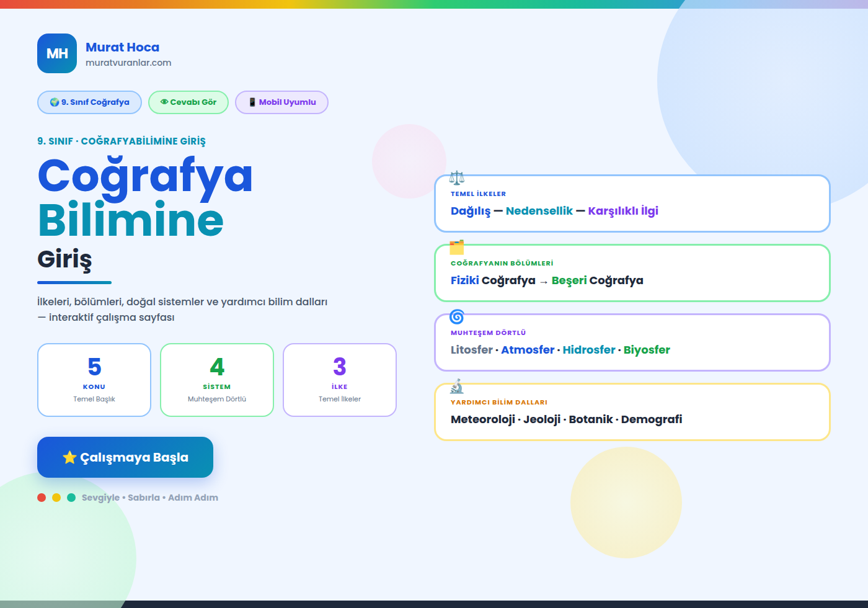
Task: Click the large Bilimine title word
Action: [130, 219]
